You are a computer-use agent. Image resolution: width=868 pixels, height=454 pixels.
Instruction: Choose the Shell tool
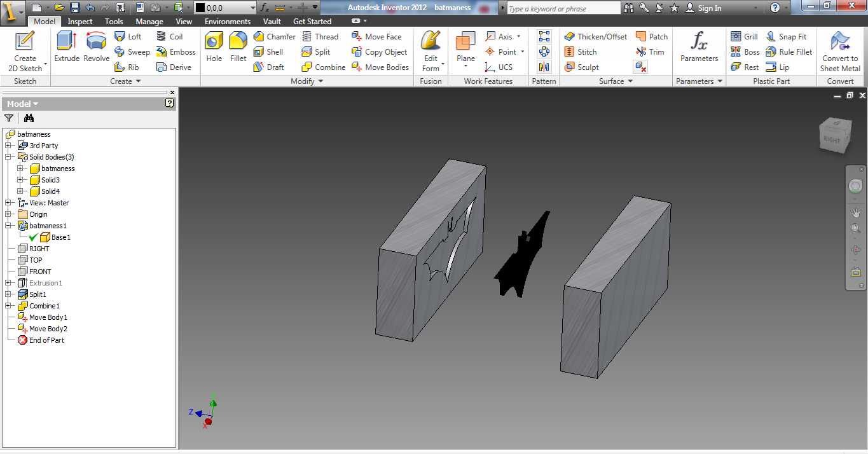(268, 52)
